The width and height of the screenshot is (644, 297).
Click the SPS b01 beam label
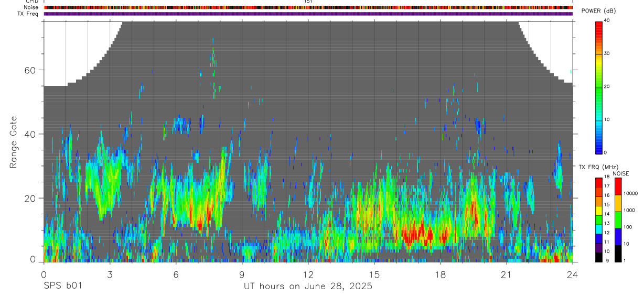(62, 286)
